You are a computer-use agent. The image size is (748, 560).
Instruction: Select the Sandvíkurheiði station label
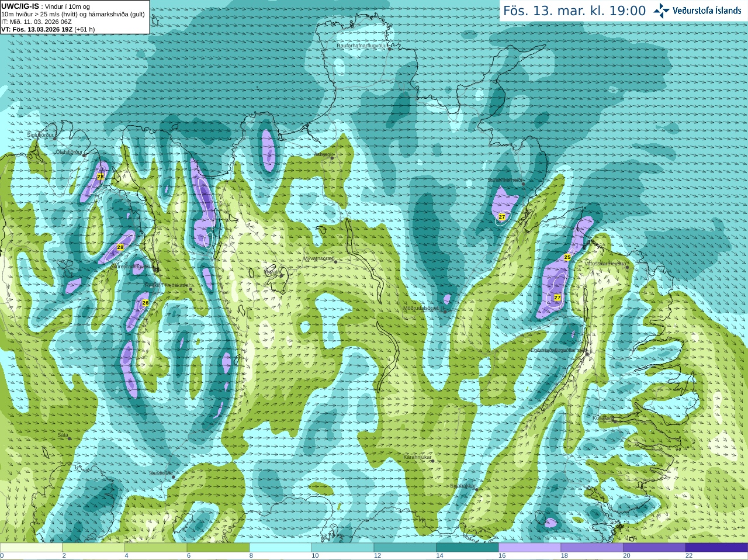coord(505,181)
